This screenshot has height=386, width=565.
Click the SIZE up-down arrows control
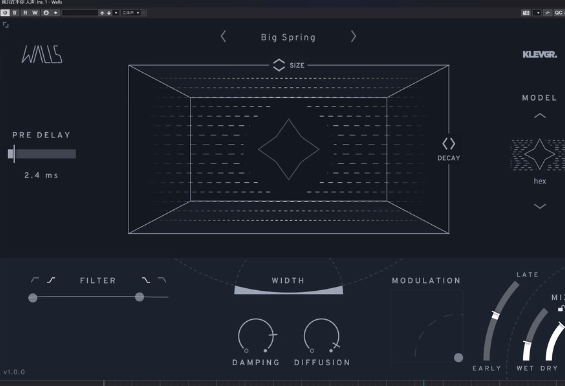[279, 65]
